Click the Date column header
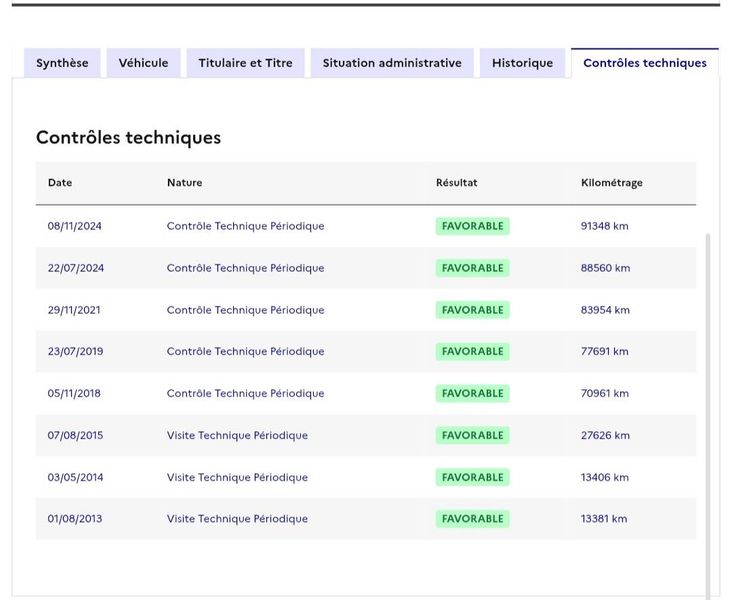732x600 pixels. click(60, 183)
